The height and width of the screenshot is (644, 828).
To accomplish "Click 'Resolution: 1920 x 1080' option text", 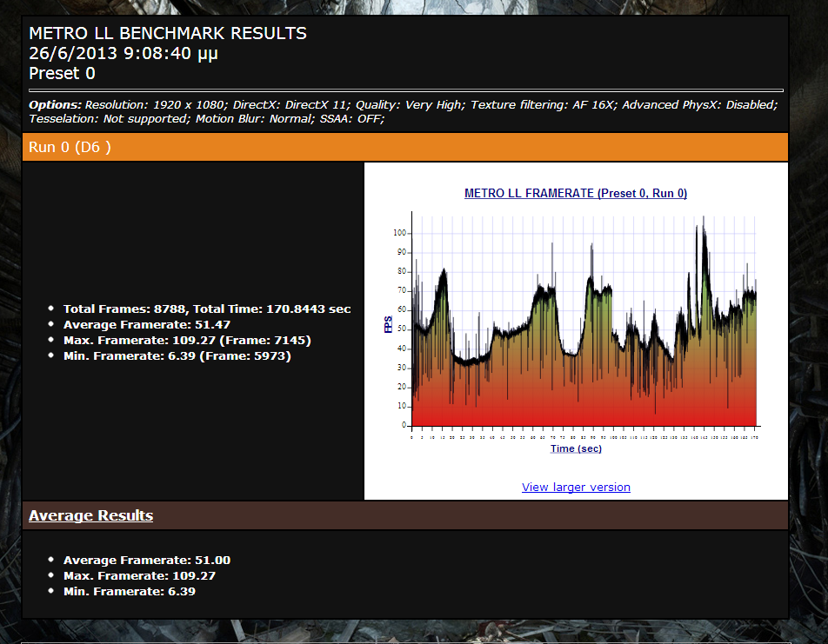I will 157,105.
